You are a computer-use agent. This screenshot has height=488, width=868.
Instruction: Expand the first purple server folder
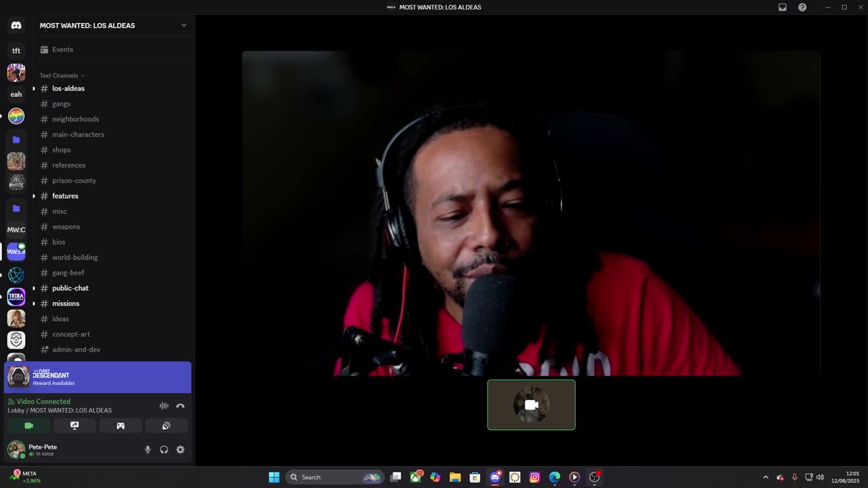(16, 140)
